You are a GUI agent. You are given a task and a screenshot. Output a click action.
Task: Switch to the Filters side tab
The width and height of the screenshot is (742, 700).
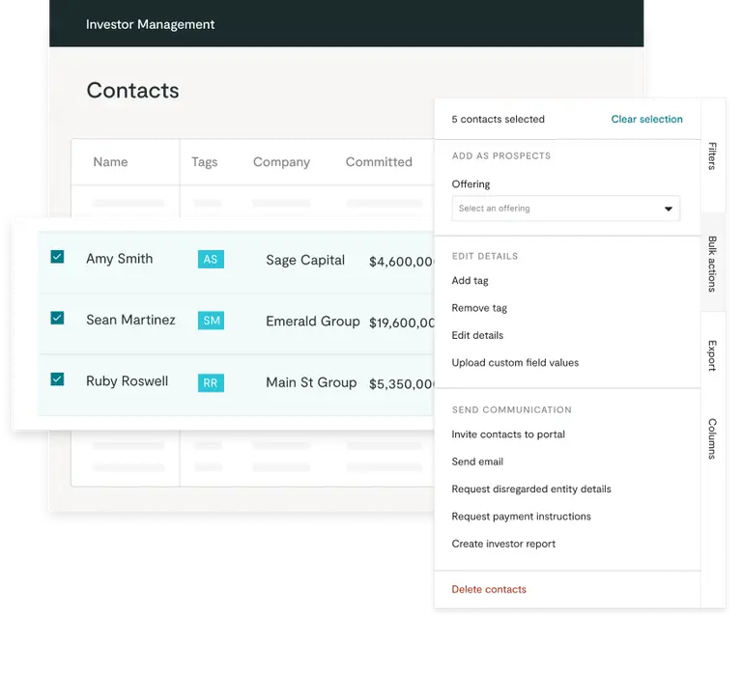coord(713,156)
